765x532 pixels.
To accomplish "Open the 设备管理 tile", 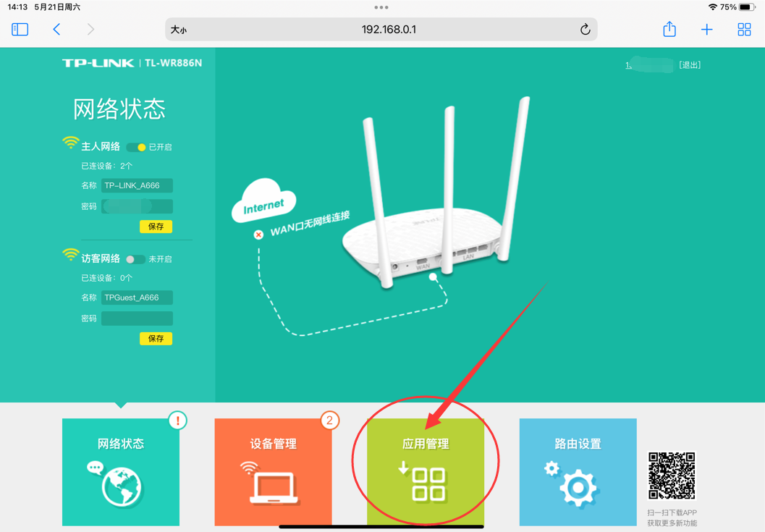I will pos(274,471).
